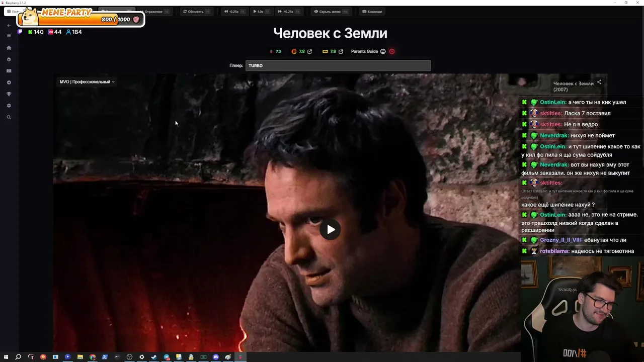Click the red clock watch-later icon
Viewport: 644px width, 362px height.
[x=392, y=51]
